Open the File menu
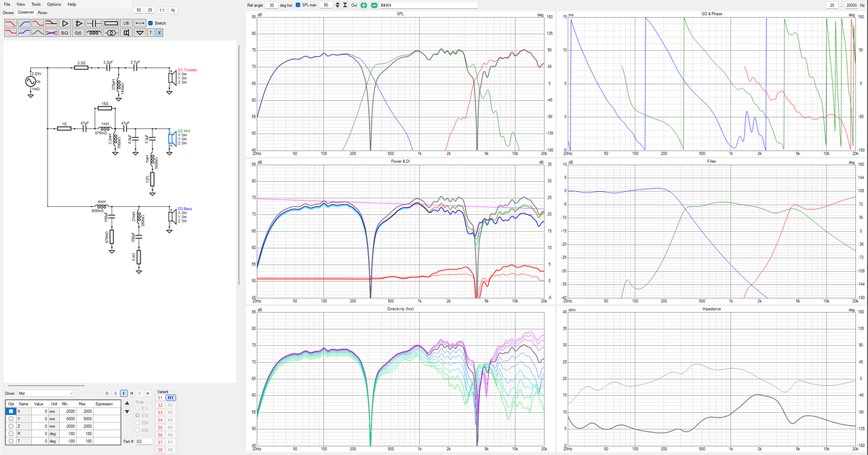Viewport: 868px width, 455px height. point(7,4)
